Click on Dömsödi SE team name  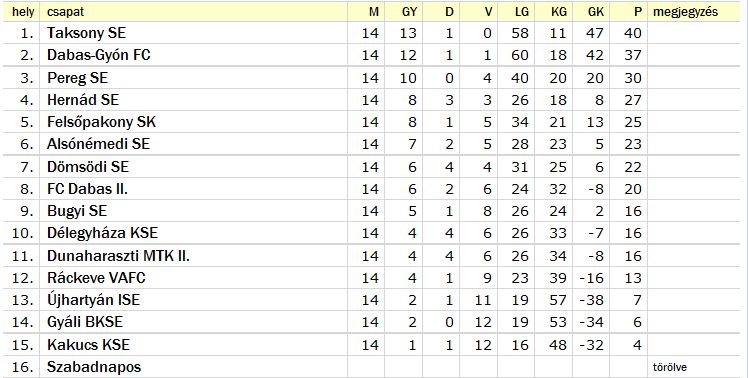point(88,167)
